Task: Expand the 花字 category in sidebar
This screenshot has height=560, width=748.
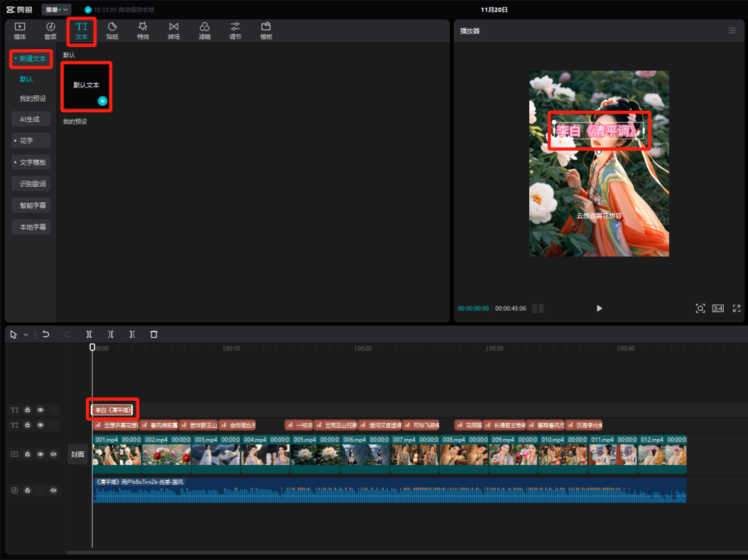Action: (31, 141)
